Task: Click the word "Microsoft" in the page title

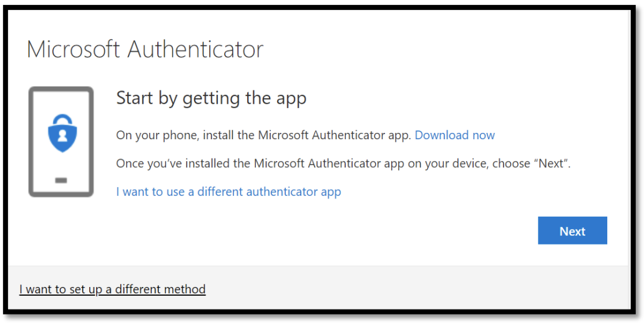Action: click(x=73, y=49)
